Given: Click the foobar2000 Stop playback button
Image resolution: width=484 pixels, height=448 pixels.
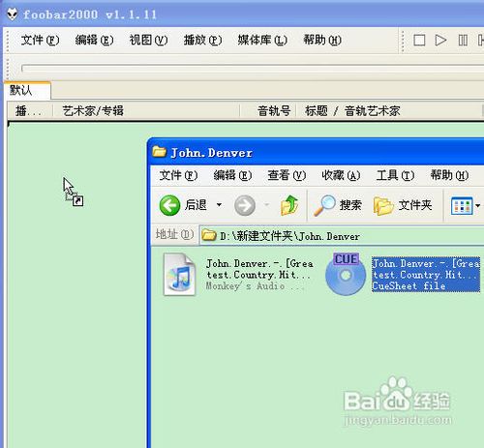Looking at the screenshot, I should pyautogui.click(x=419, y=41).
